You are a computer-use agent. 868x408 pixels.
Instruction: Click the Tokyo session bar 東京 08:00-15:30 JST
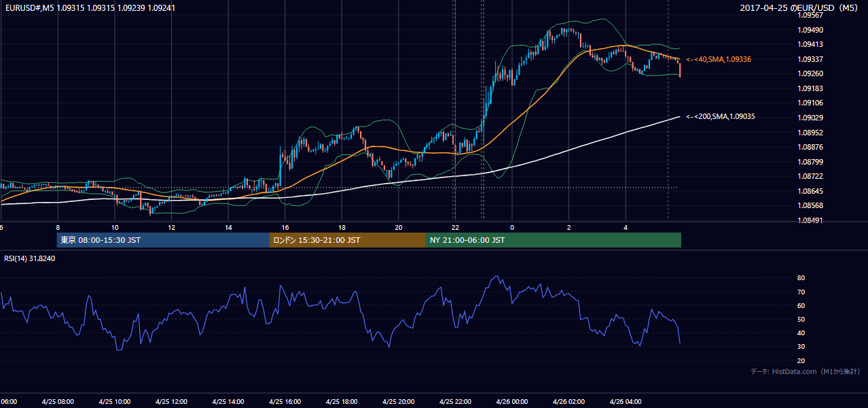pos(164,240)
